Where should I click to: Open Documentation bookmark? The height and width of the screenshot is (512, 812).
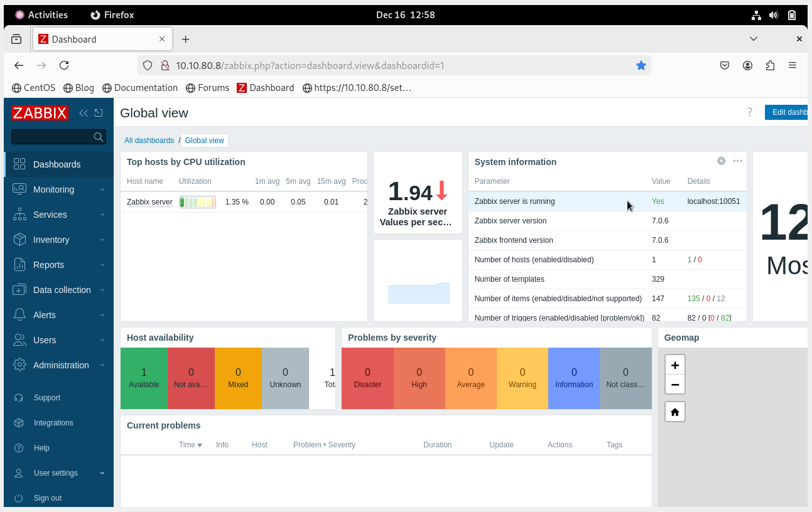(140, 88)
